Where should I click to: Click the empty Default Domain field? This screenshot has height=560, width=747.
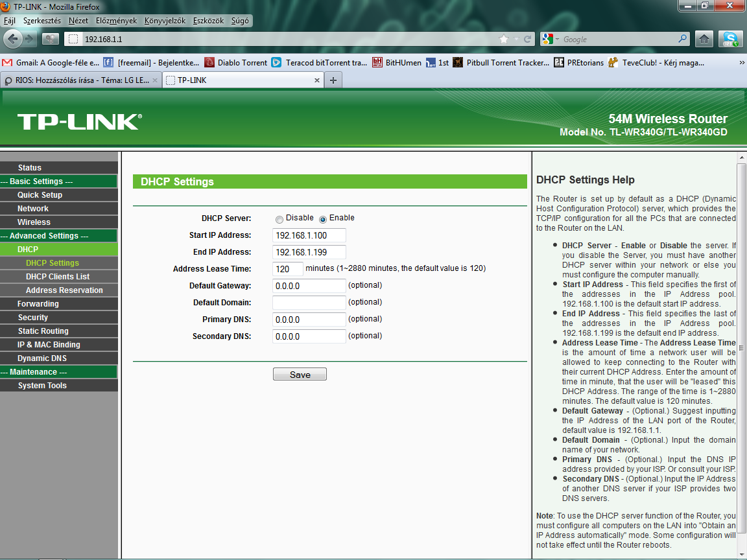(x=309, y=303)
